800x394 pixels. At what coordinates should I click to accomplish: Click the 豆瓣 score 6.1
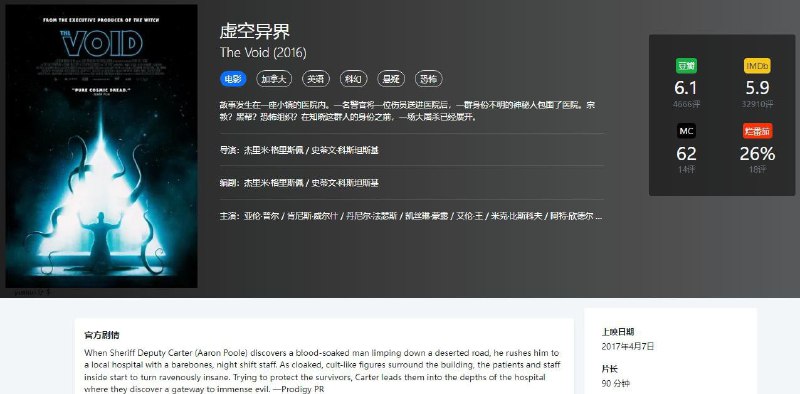pos(686,88)
